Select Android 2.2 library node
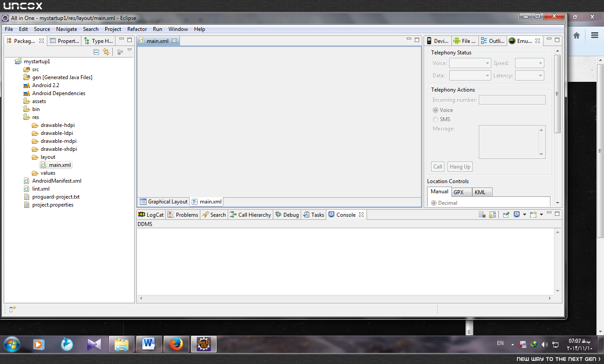 tap(41, 85)
